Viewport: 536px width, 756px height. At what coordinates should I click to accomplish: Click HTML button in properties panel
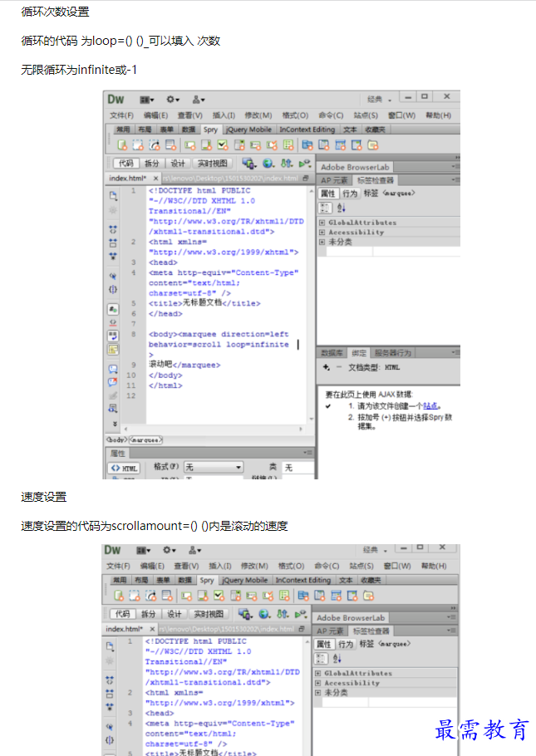click(124, 468)
